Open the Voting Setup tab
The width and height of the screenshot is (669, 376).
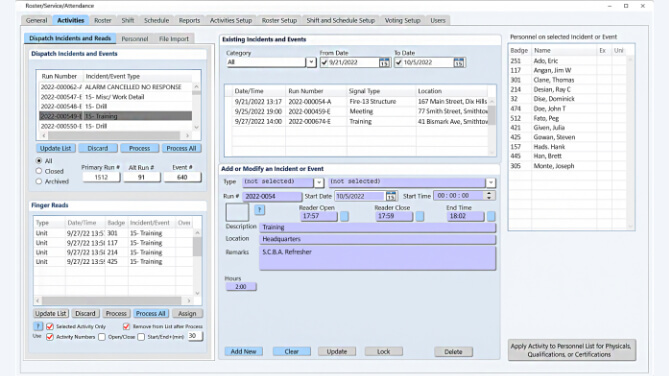click(x=402, y=20)
